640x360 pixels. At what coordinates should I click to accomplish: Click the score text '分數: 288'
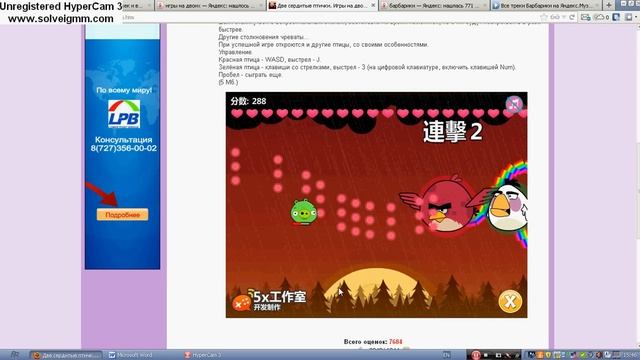coord(248,101)
